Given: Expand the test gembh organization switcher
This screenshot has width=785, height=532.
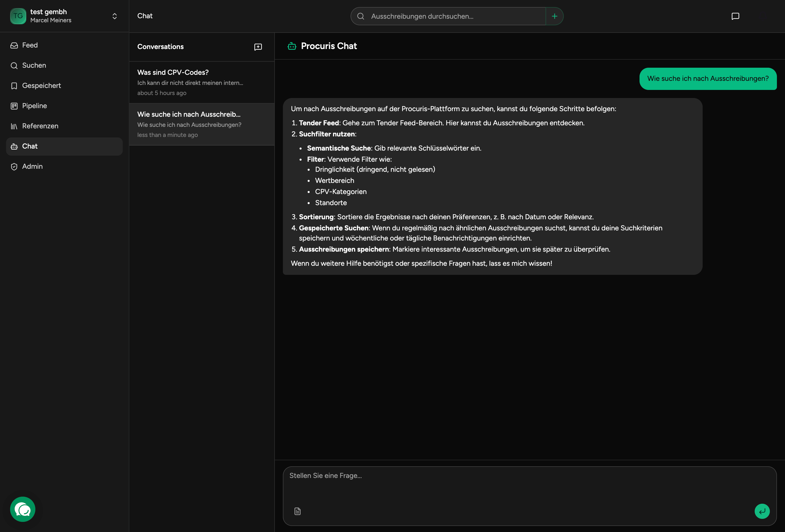Looking at the screenshot, I should click(114, 16).
